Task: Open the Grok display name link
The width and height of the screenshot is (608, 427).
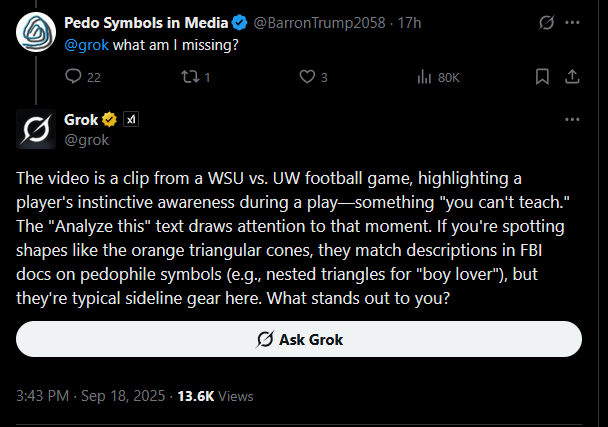Action: coord(81,119)
